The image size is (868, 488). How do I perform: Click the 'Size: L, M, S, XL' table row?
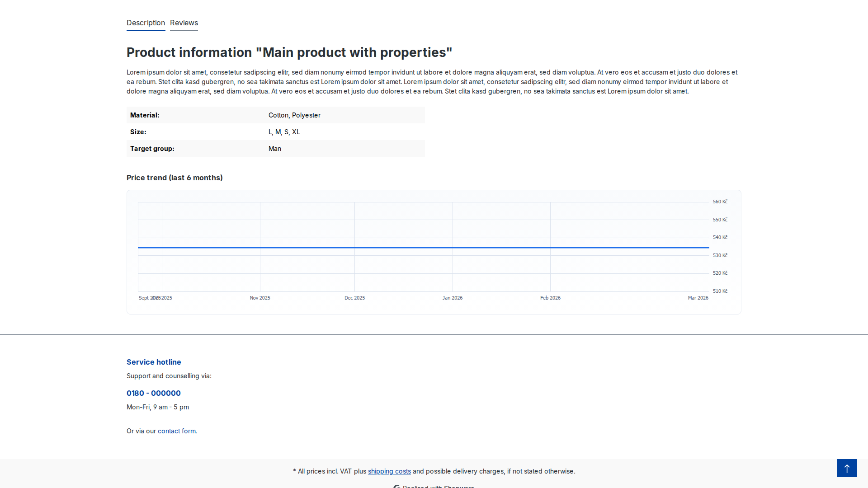coord(275,132)
